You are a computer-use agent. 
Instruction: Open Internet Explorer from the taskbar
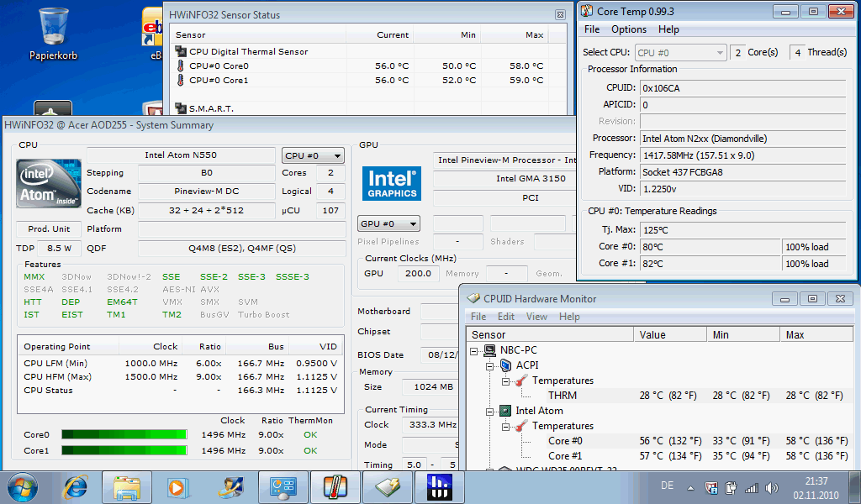click(x=76, y=486)
